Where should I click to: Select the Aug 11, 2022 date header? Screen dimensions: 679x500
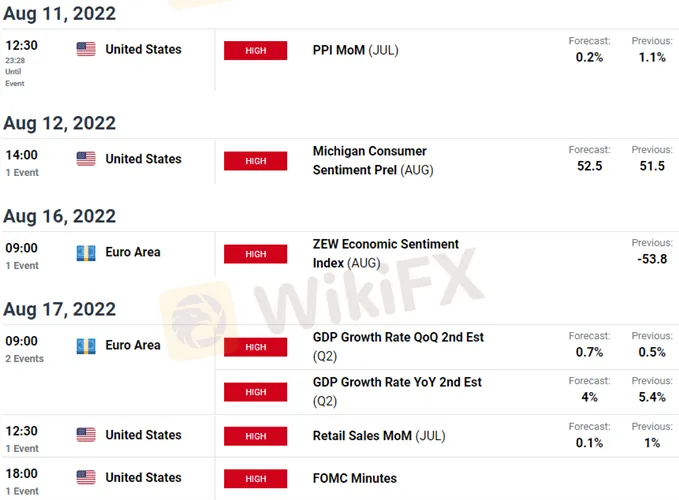click(59, 14)
